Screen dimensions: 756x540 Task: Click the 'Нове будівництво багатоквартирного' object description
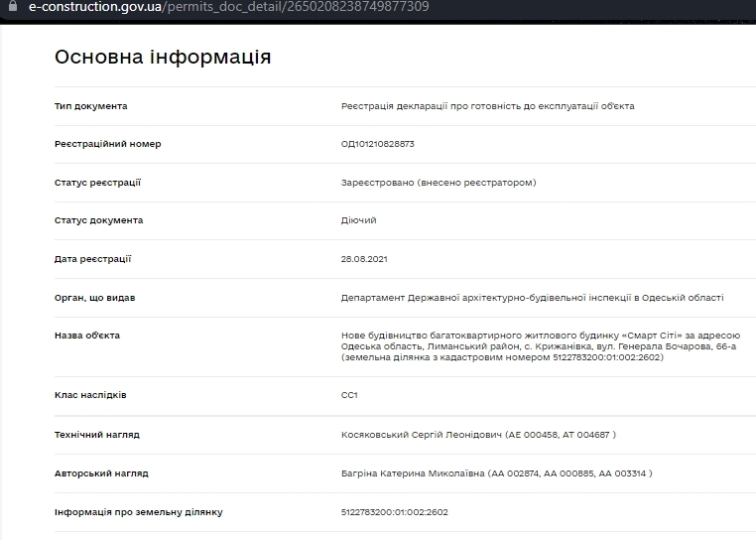[x=541, y=346]
